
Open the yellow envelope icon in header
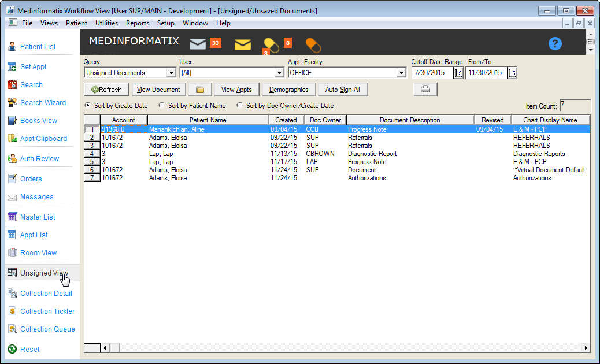tap(243, 44)
